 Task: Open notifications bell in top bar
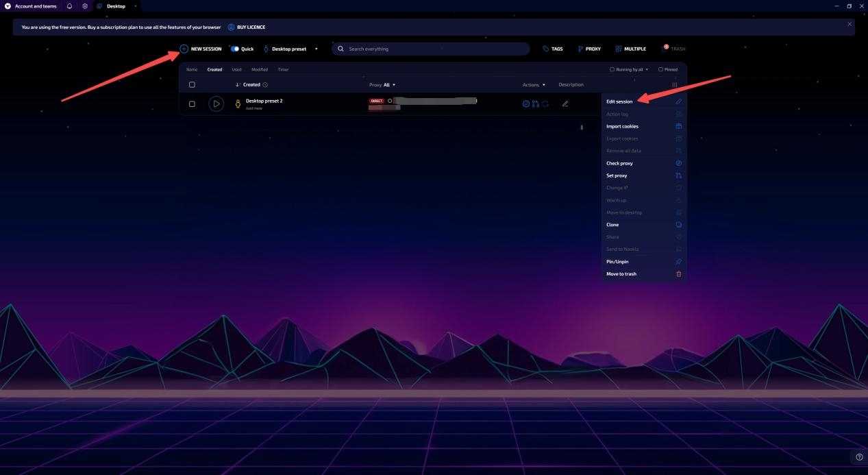(69, 6)
